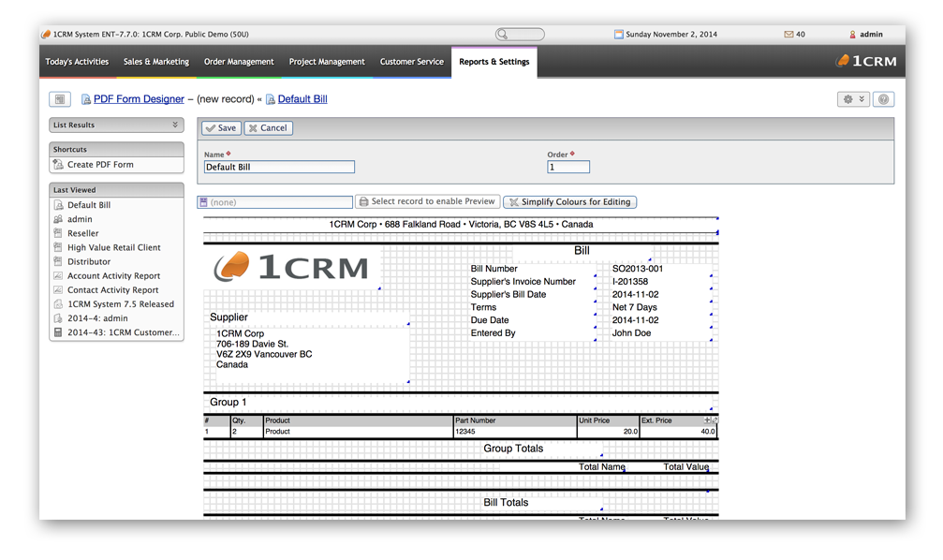Open the Customer Service tab
Viewport: 943px width, 560px height.
pyautogui.click(x=410, y=62)
